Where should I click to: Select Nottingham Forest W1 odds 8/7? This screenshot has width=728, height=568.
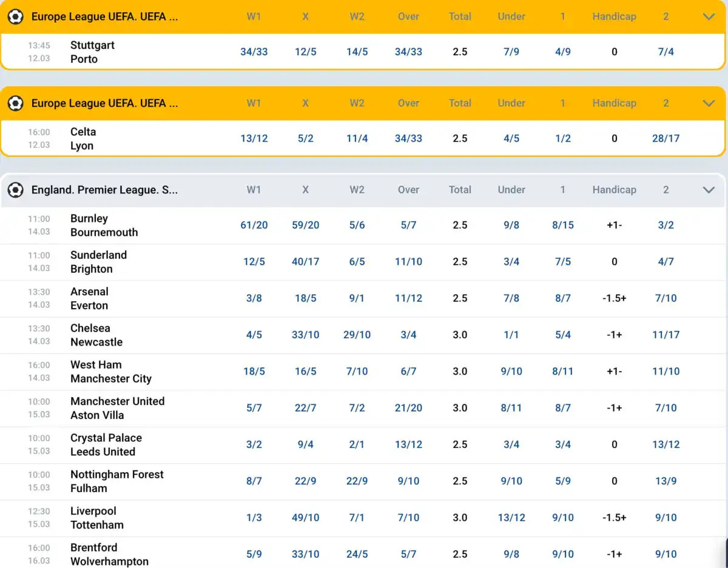pyautogui.click(x=254, y=481)
